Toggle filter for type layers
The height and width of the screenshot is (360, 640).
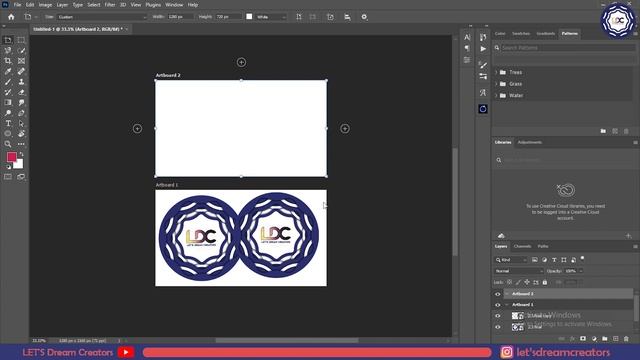(554, 260)
